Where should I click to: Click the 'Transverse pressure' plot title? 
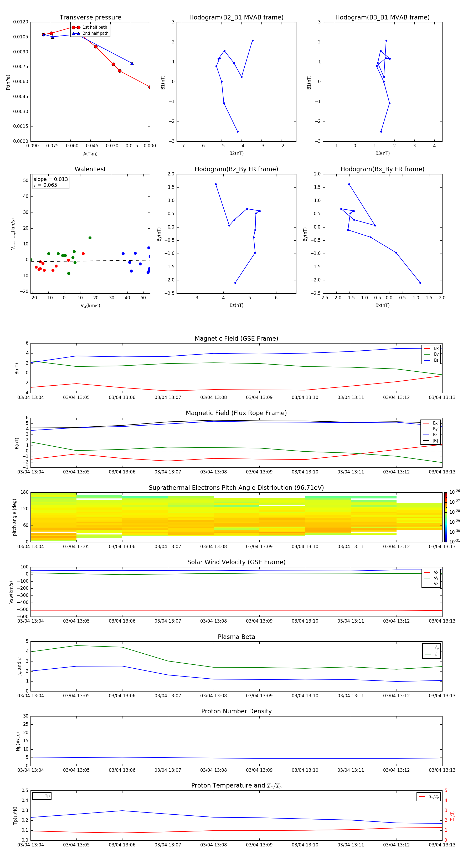tap(90, 18)
